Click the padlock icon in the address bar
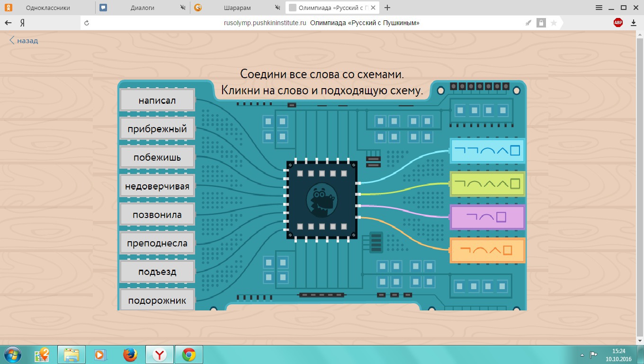The width and height of the screenshot is (644, 364). 540,23
